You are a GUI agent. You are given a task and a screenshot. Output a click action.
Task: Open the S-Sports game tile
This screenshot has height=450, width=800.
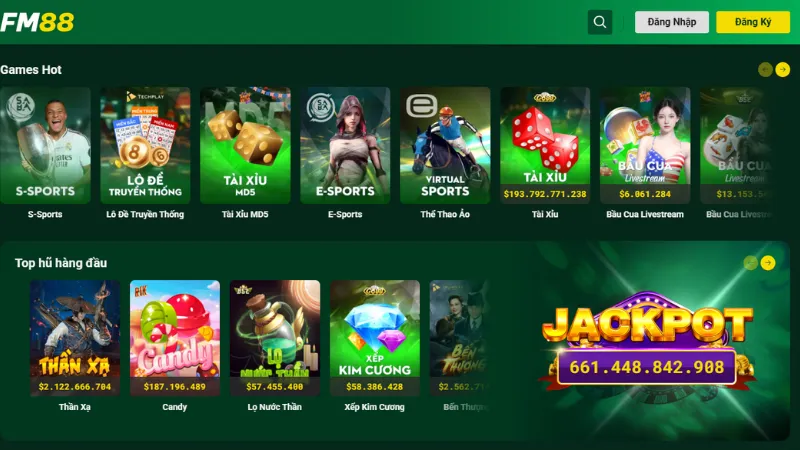coord(45,145)
